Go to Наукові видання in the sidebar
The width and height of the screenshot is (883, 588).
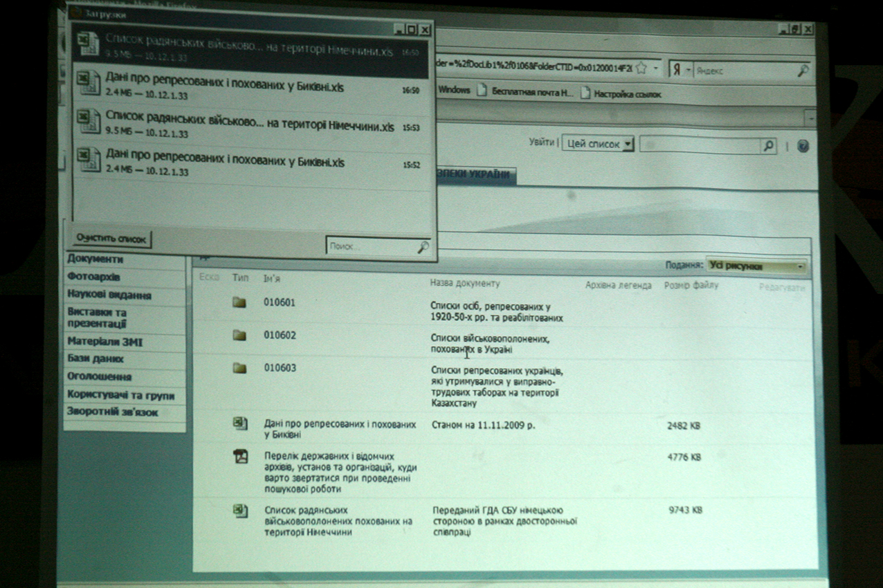[109, 295]
